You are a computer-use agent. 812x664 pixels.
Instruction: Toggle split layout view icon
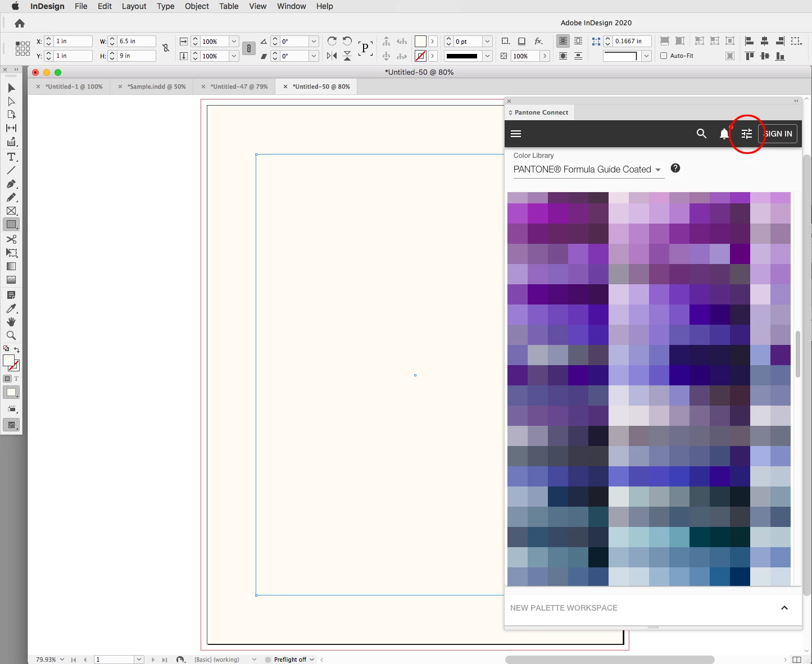(x=796, y=660)
